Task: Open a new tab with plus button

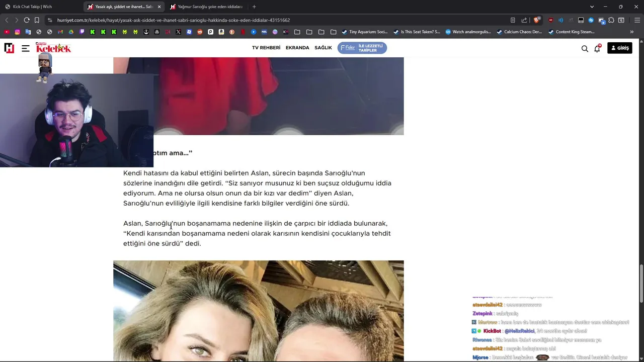Action: coord(254,7)
